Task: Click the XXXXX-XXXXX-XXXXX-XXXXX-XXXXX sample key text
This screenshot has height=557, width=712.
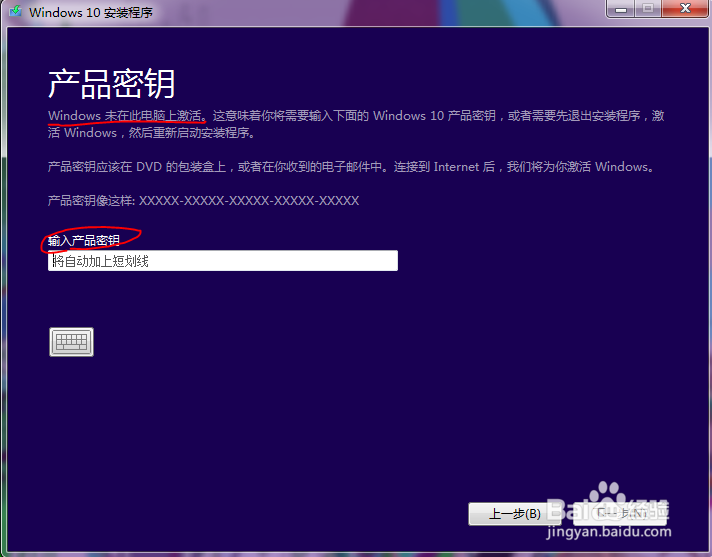Action: tap(249, 201)
